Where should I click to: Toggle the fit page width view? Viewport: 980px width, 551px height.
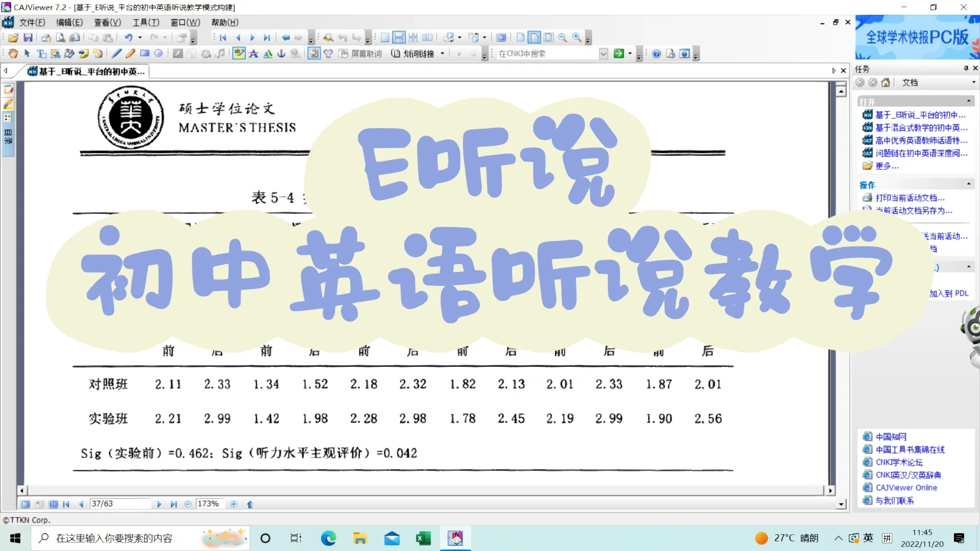coord(534,38)
